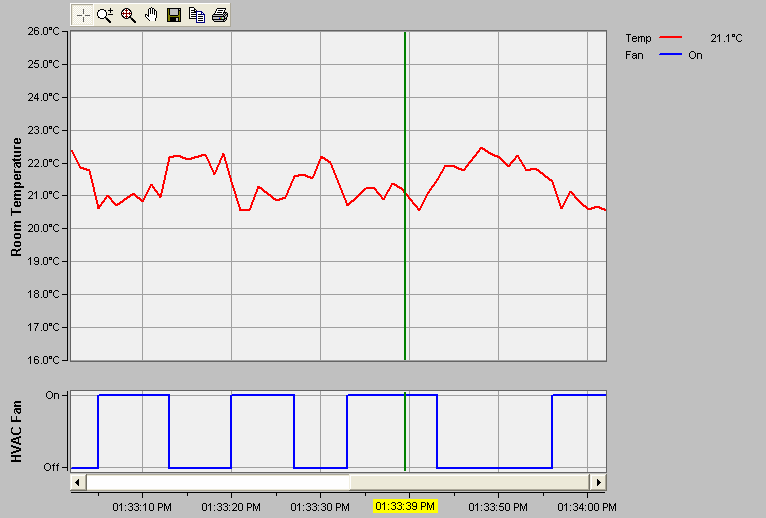The height and width of the screenshot is (518, 766).
Task: Click the Room Temperature axis title
Action: tap(17, 196)
